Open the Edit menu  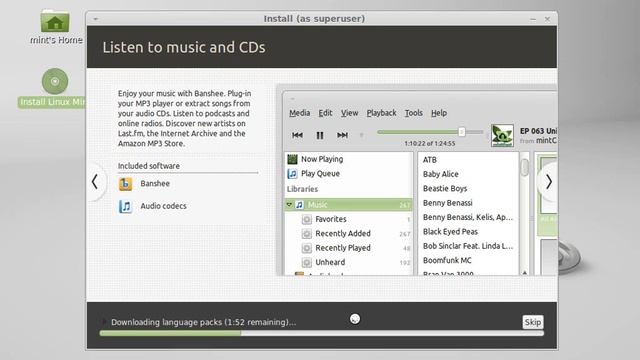click(325, 113)
